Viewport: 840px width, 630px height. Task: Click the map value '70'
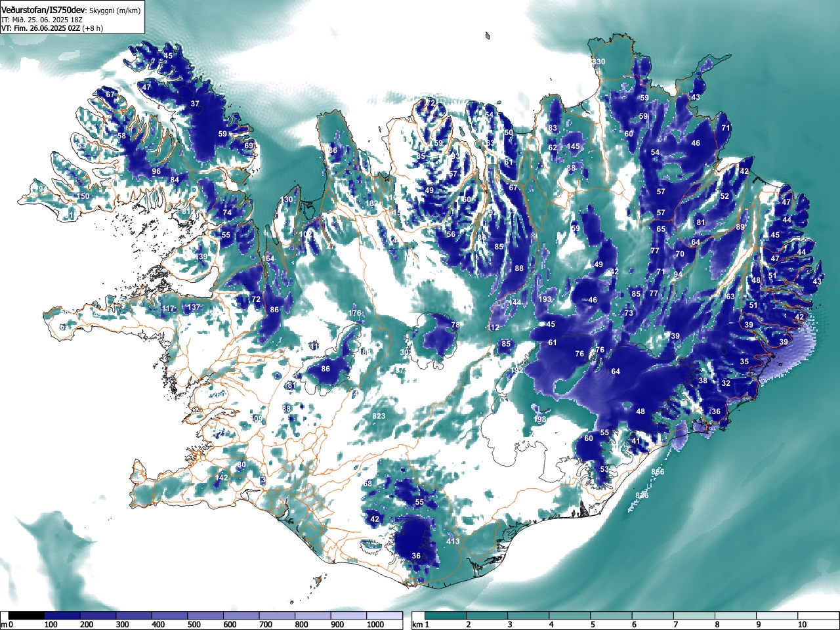pyautogui.click(x=680, y=254)
